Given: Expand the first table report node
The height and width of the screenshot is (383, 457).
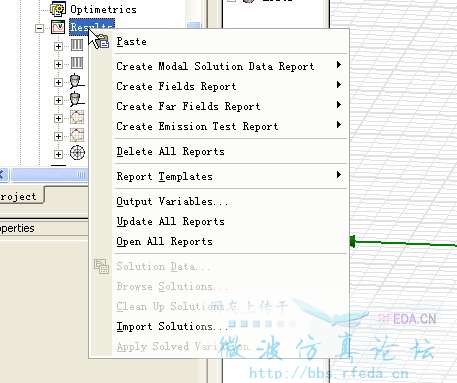Looking at the screenshot, I should [x=58, y=46].
